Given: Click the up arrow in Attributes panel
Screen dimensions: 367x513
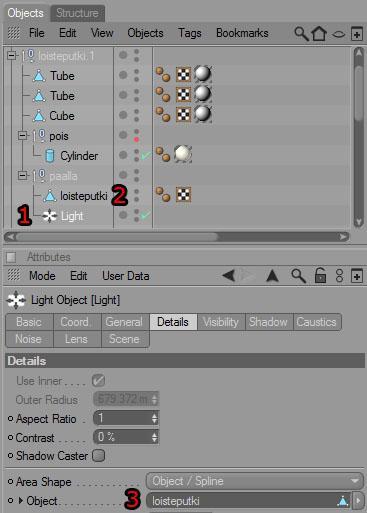Looking at the screenshot, I should [272, 276].
